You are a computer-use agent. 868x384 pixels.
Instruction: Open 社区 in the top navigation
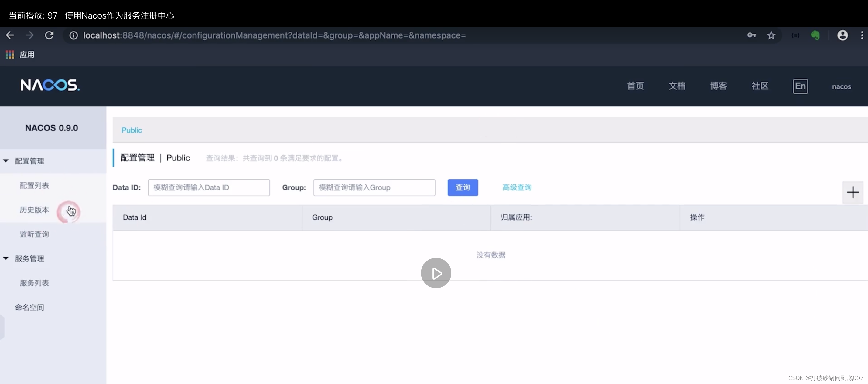click(760, 86)
